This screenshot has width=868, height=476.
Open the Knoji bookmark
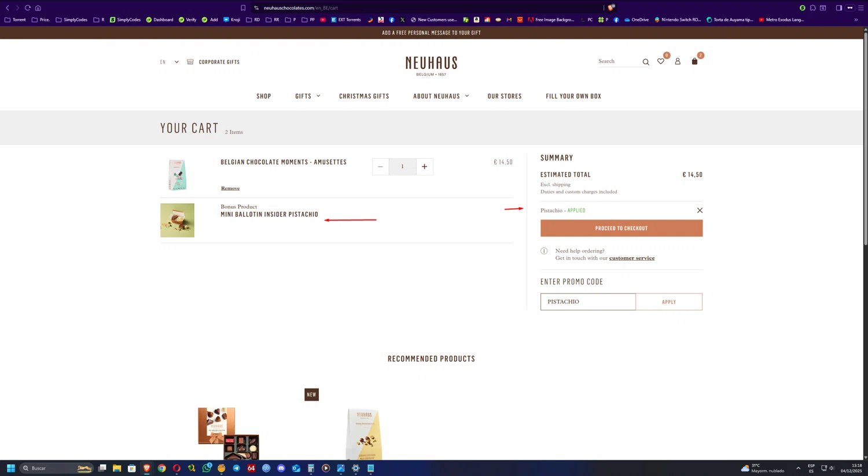[231, 20]
